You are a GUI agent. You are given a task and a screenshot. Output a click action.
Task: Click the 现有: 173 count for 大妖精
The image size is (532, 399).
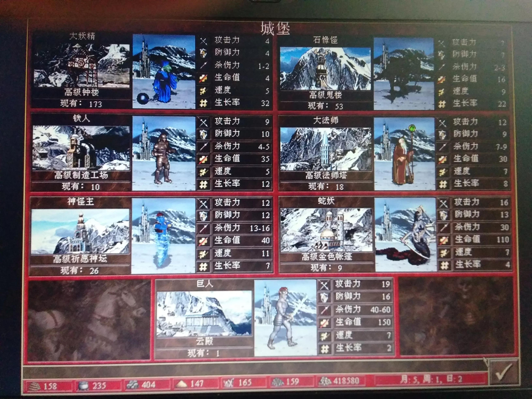[x=81, y=104]
